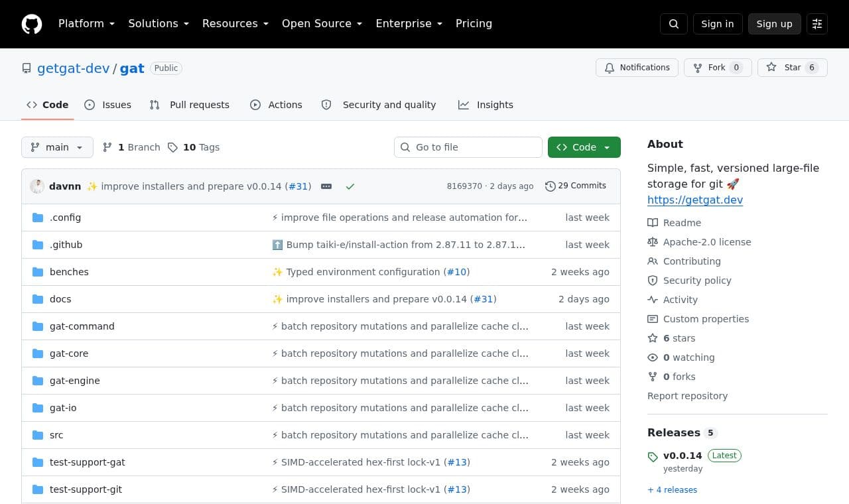Open the https://getgat.dev link
This screenshot has height=504, width=849.
click(x=695, y=200)
